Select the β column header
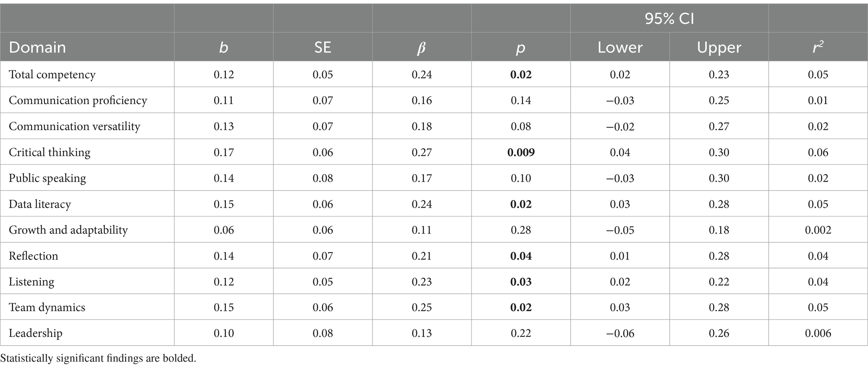 [422, 47]
